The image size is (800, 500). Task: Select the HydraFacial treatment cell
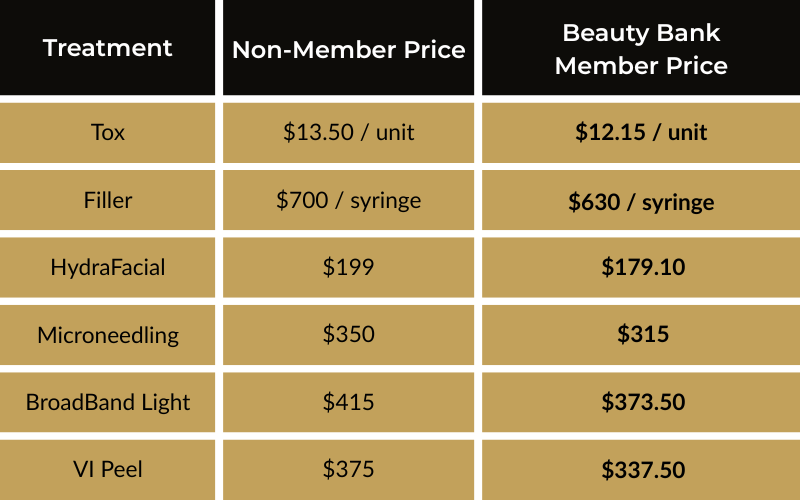coord(108,267)
